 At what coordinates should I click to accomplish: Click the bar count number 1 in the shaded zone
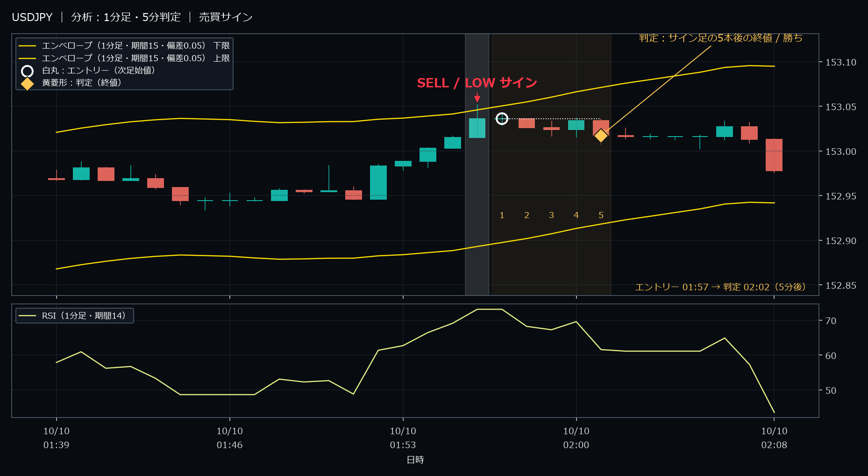(x=502, y=215)
